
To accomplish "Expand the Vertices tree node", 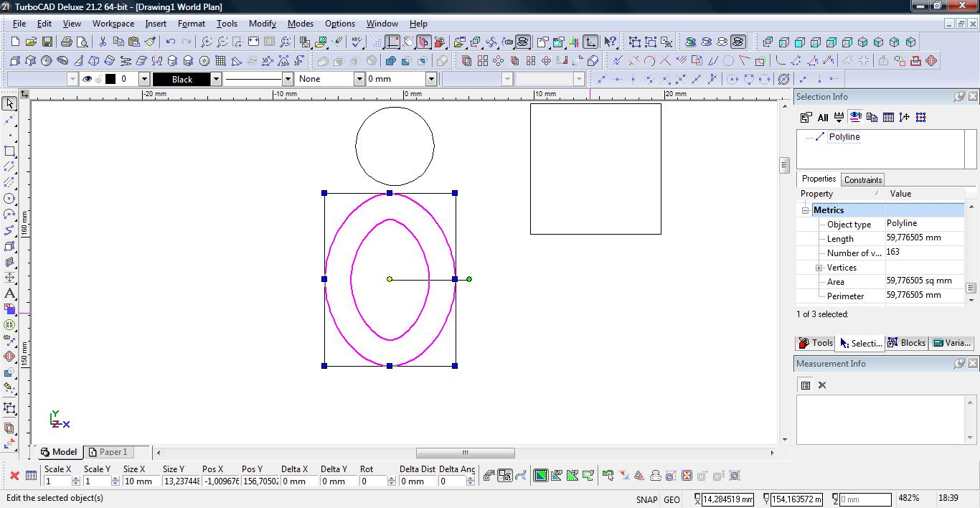I will (x=819, y=268).
